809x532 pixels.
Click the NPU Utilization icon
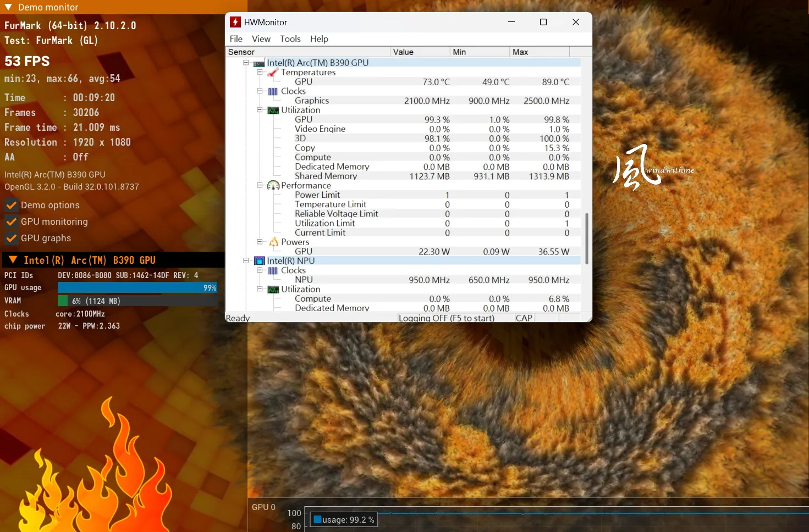coord(273,289)
